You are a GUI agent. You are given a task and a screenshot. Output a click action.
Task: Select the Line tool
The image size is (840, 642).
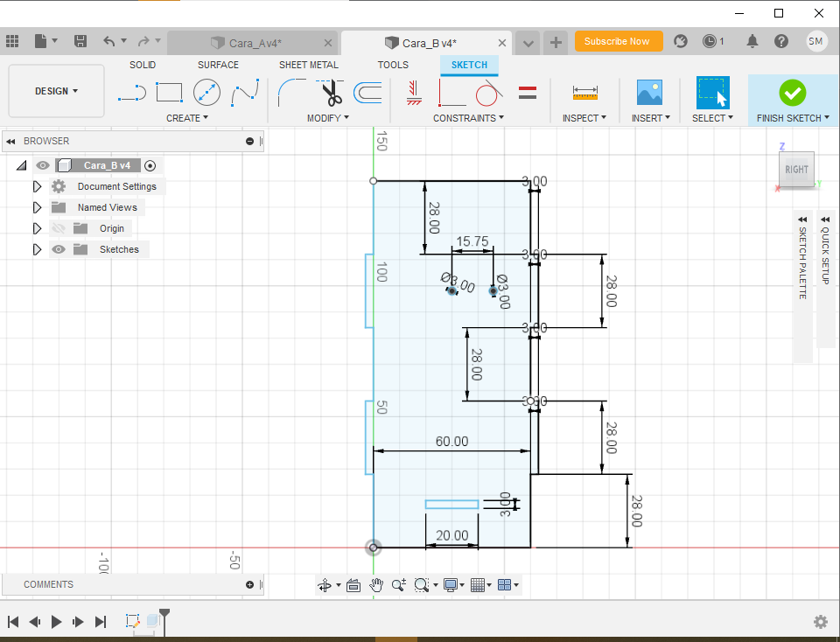[132, 94]
